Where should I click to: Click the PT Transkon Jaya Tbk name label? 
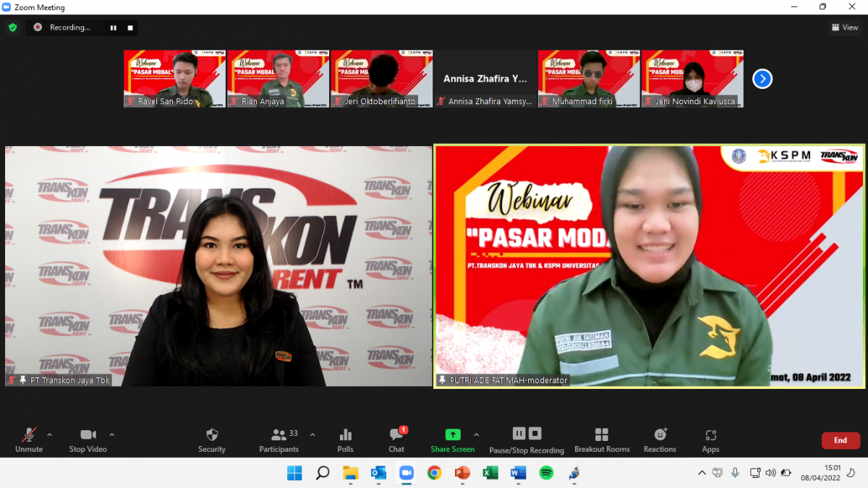pos(70,380)
